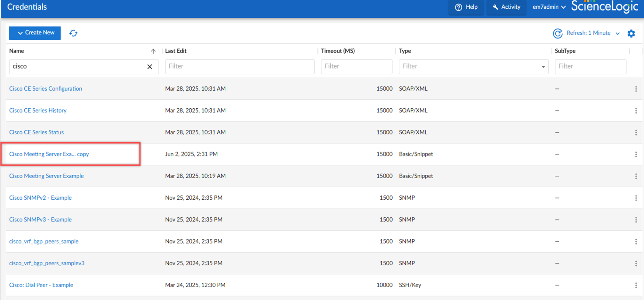Open Cisco CE Series Configuration credential
The height and width of the screenshot is (300, 644).
pyautogui.click(x=45, y=88)
